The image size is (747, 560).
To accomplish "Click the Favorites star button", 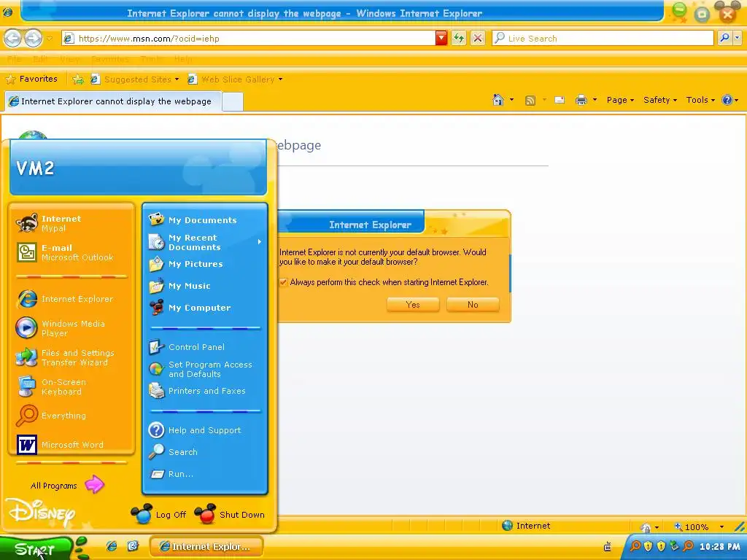I will [31, 79].
